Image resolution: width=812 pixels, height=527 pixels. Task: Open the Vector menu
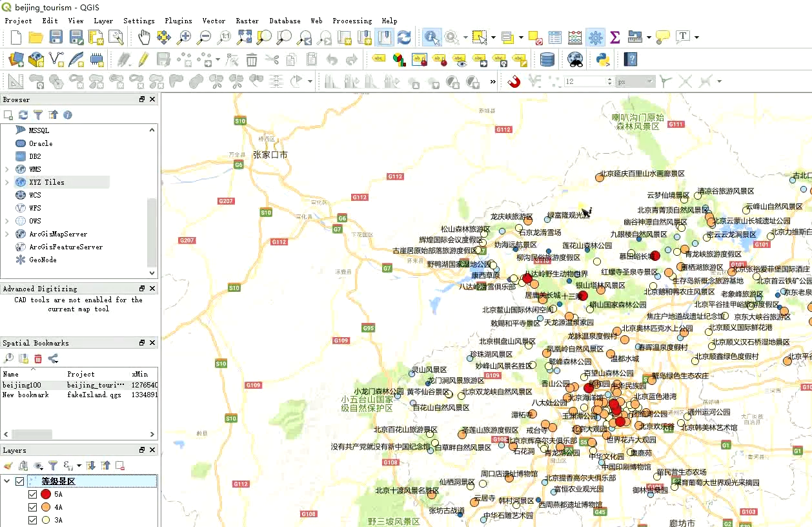click(x=214, y=21)
